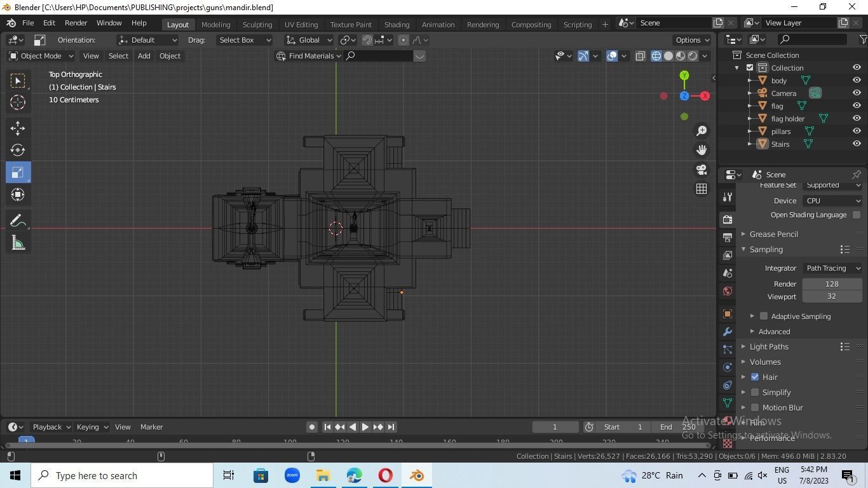Open the Object Data mesh properties tab
Image resolution: width=868 pixels, height=488 pixels.
coord(728,403)
